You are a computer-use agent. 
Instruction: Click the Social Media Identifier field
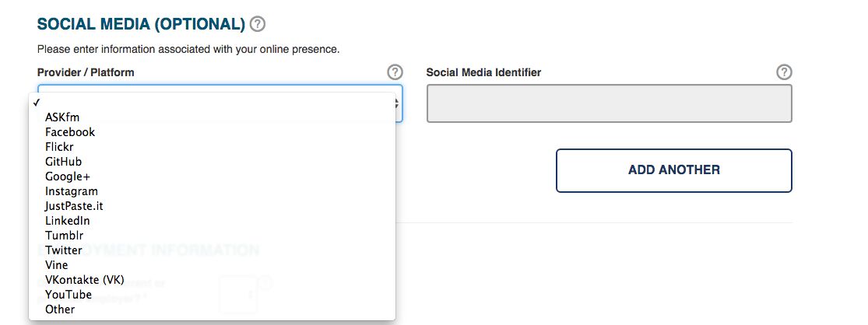coord(609,103)
